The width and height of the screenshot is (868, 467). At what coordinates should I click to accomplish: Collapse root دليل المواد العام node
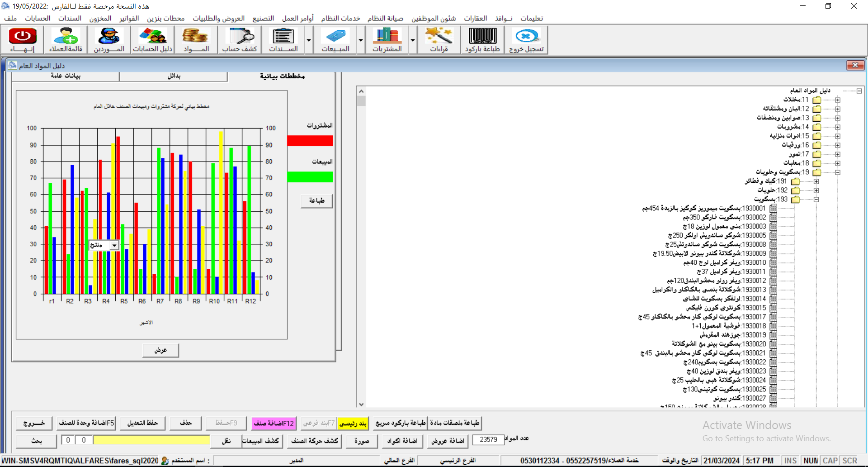pos(859,91)
